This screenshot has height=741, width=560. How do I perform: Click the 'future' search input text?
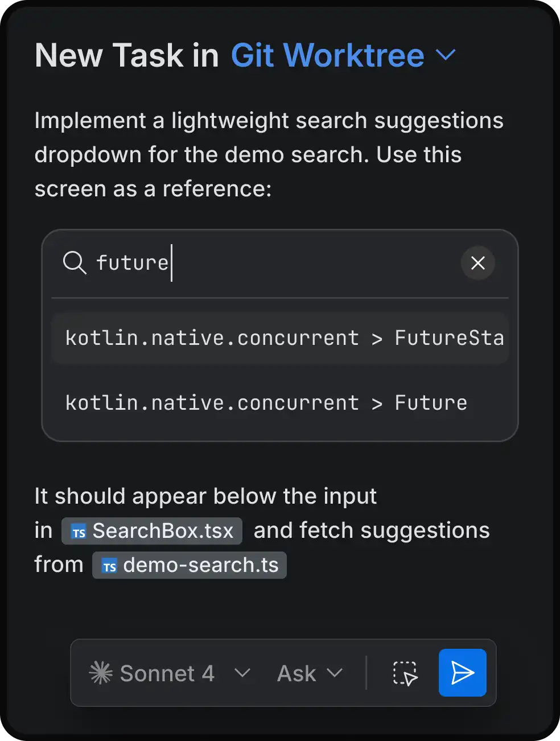133,263
